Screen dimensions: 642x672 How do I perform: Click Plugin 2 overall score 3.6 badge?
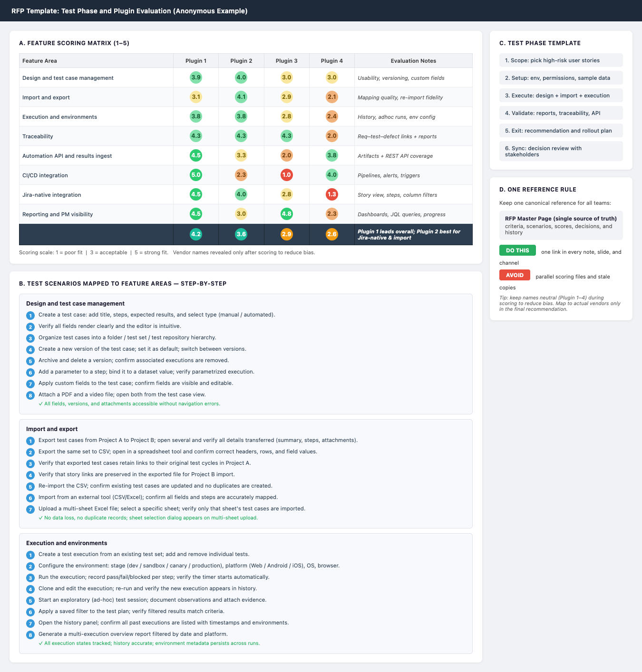click(x=241, y=234)
